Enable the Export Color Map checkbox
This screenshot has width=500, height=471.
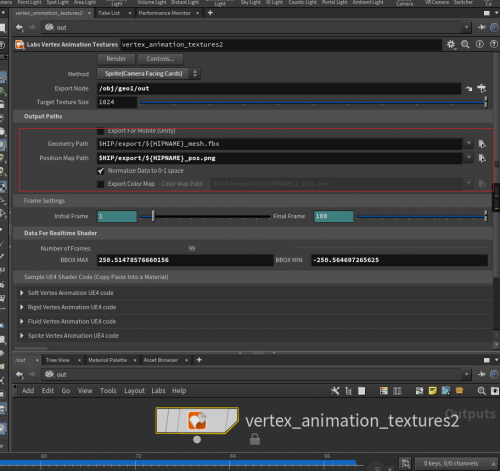pos(101,184)
